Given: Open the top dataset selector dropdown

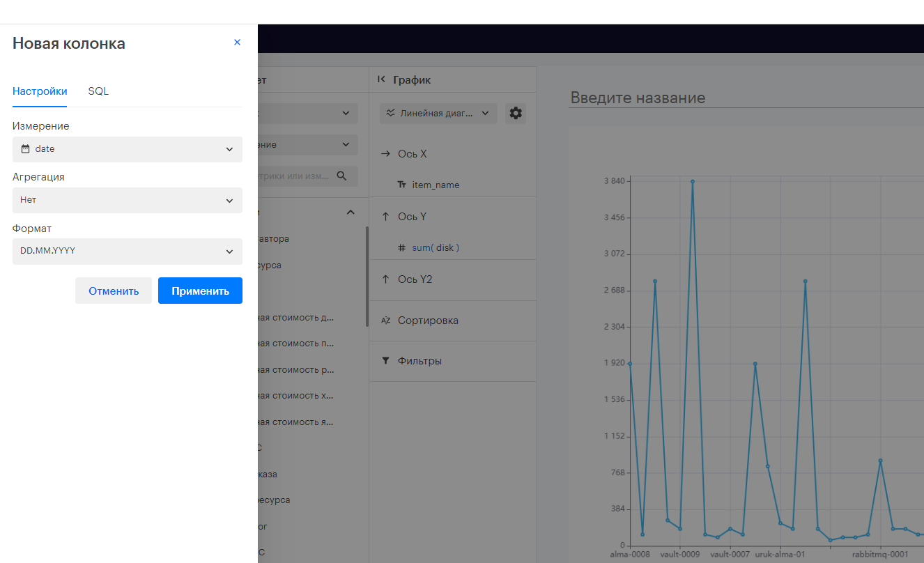Looking at the screenshot, I should [x=308, y=114].
